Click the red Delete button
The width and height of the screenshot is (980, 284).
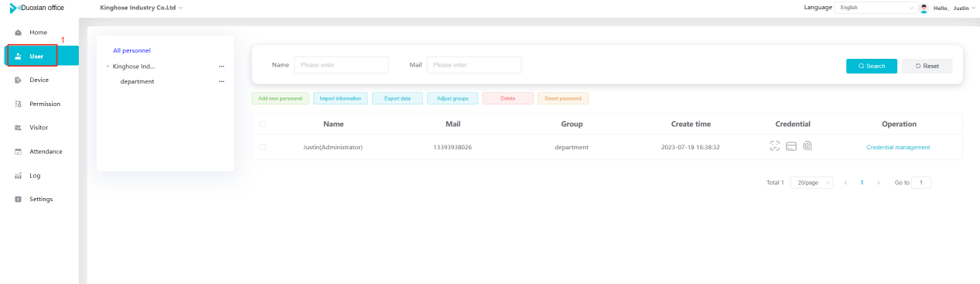pos(507,98)
